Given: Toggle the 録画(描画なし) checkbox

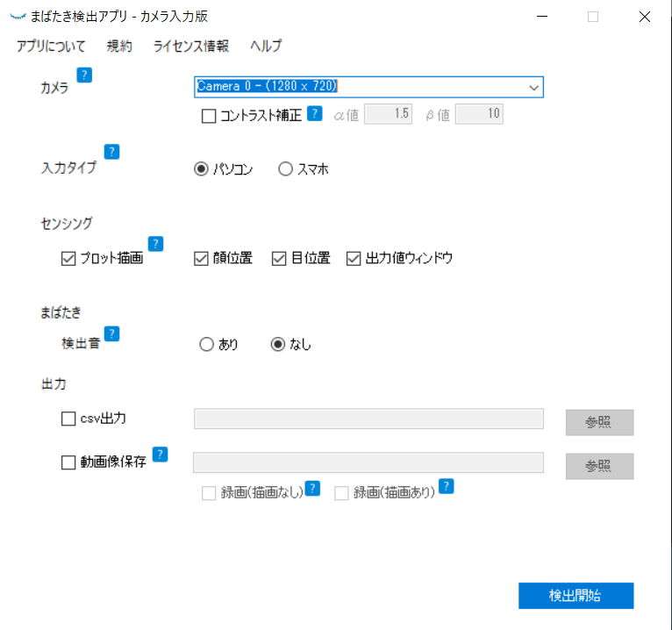Looking at the screenshot, I should pyautogui.click(x=209, y=493).
